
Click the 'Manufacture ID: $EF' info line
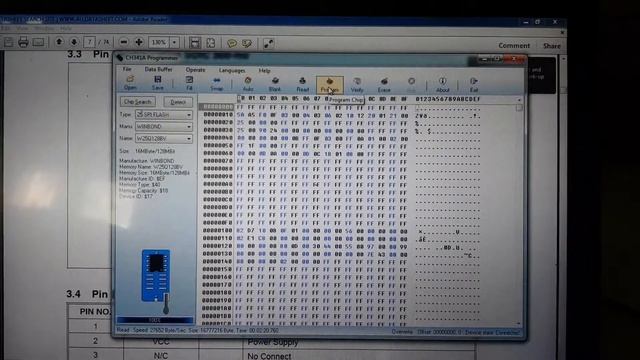[x=142, y=179]
